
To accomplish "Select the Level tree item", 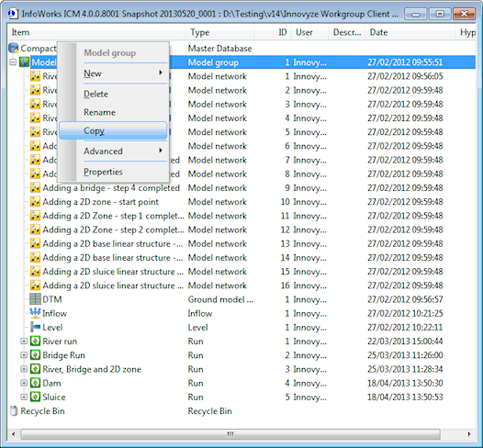I will [x=52, y=328].
